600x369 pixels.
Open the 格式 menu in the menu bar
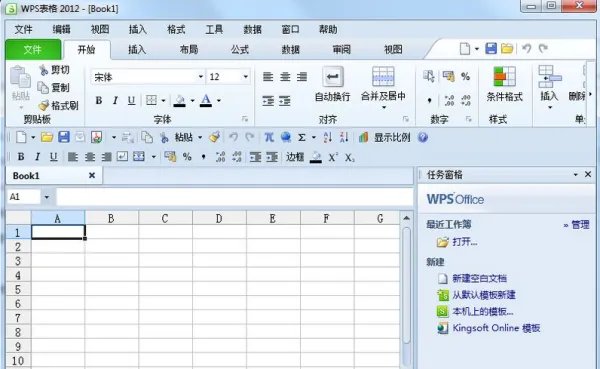[176, 29]
